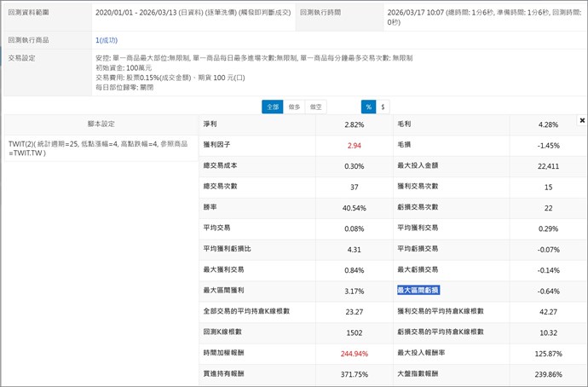Click the 總交易次數 row label

click(x=222, y=187)
